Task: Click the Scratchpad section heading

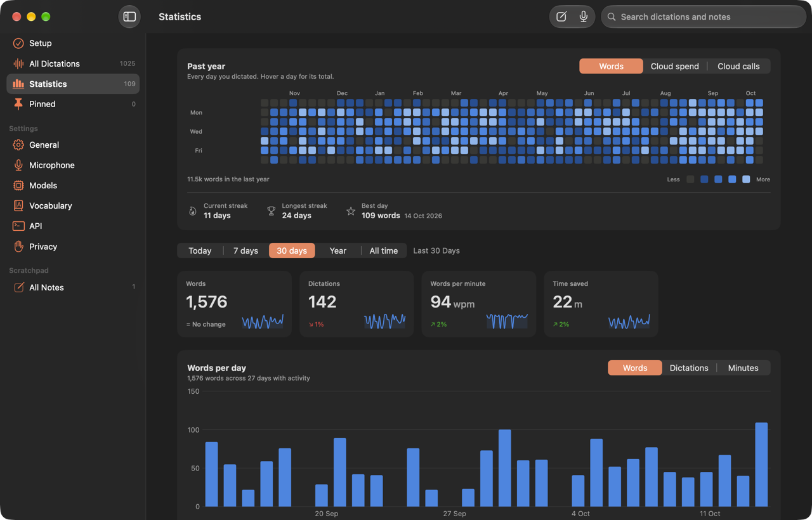Action: pos(29,271)
